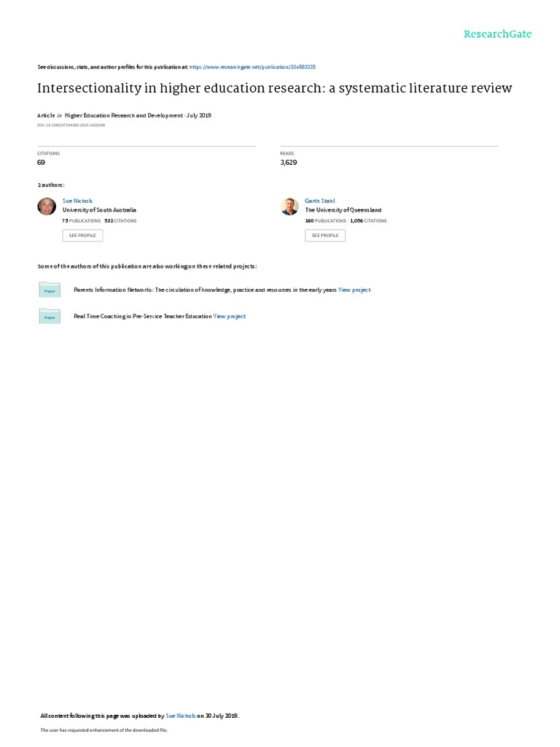This screenshot has height=747, width=560.
Task: Click the reads count 3,629
Action: pyautogui.click(x=289, y=163)
